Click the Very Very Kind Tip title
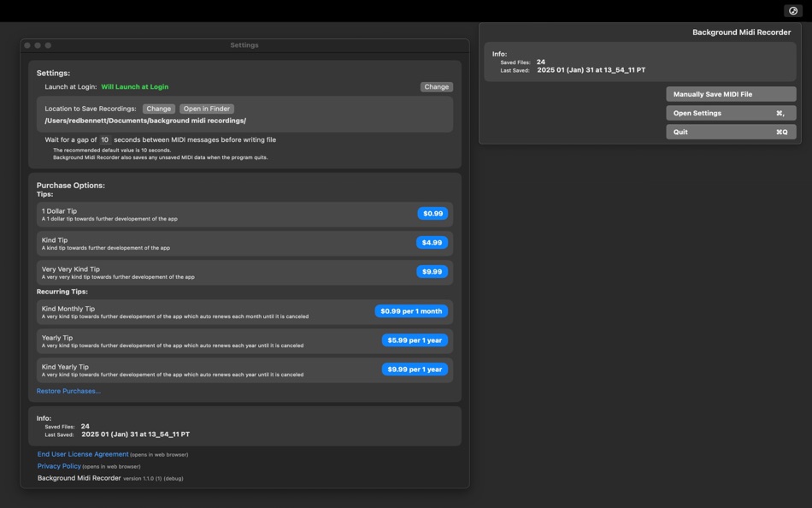 (x=71, y=269)
